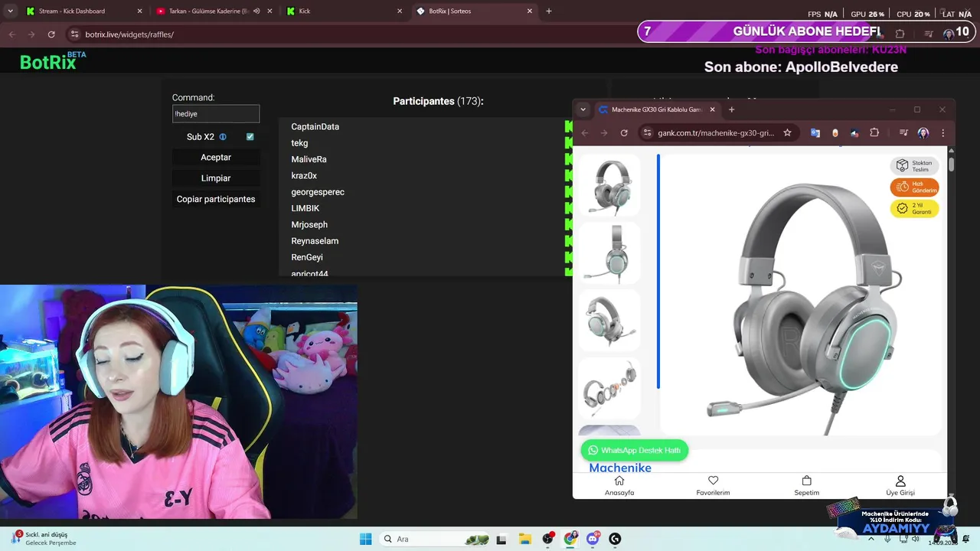Open the Logitech G Hub taskbar icon
Viewport: 980px width, 551px height.
[x=615, y=539]
